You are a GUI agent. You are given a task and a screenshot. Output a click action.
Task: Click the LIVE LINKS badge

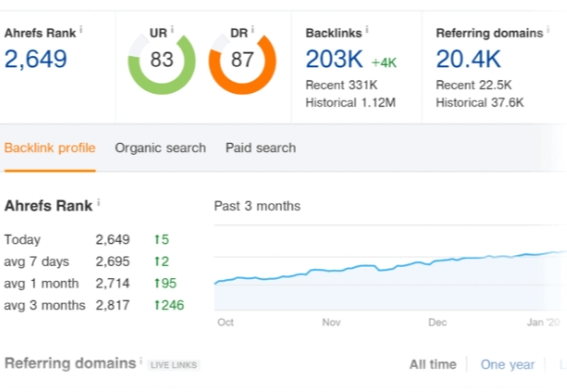[x=174, y=365]
